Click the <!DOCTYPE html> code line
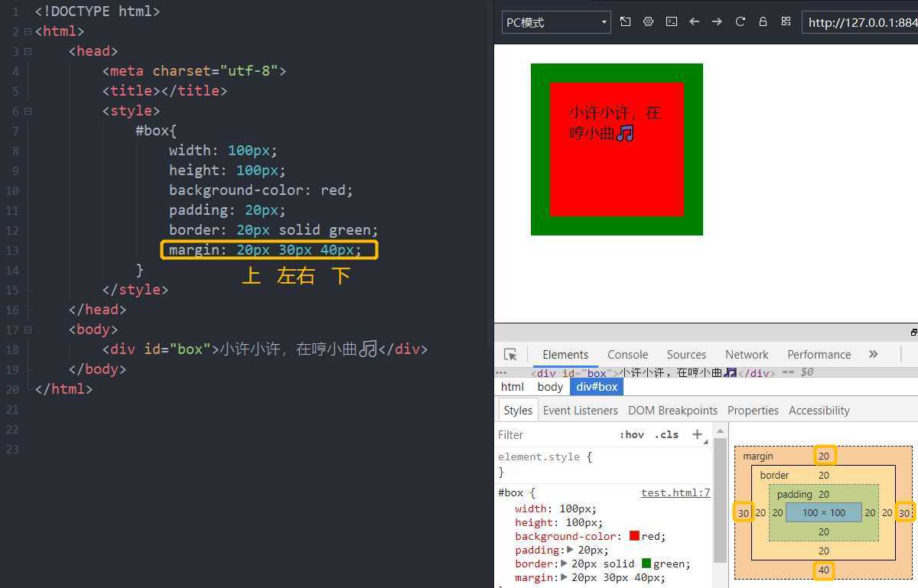Image resolution: width=918 pixels, height=588 pixels. coord(98,11)
